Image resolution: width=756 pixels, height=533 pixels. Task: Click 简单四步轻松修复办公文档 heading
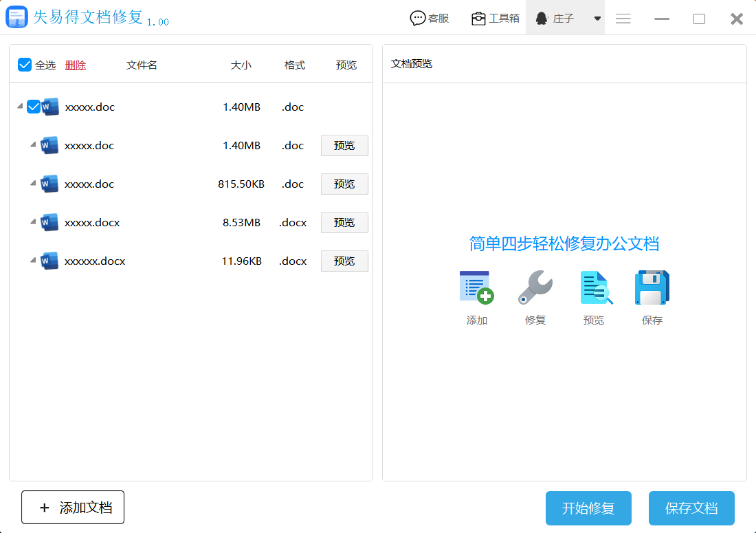[564, 243]
